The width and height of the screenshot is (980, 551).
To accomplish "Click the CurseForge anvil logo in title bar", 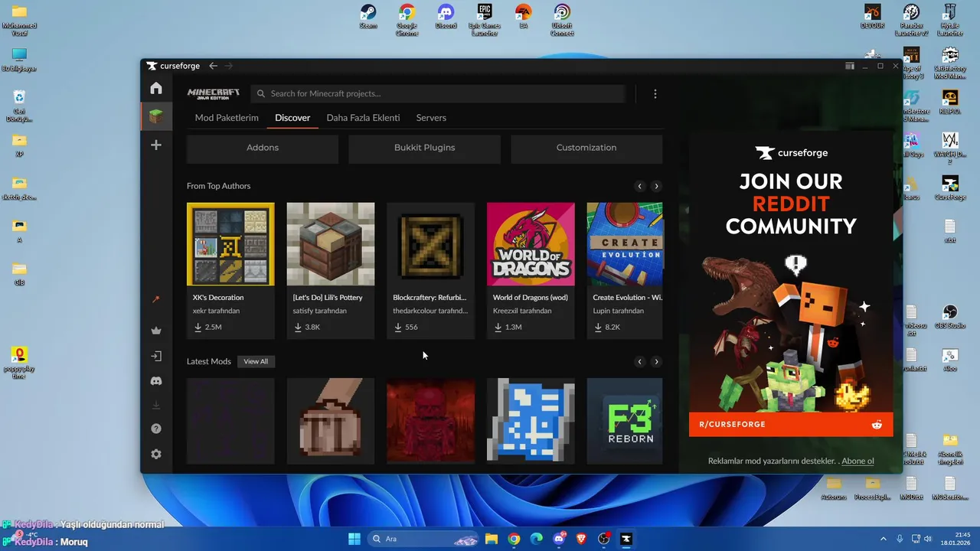I will pos(152,66).
